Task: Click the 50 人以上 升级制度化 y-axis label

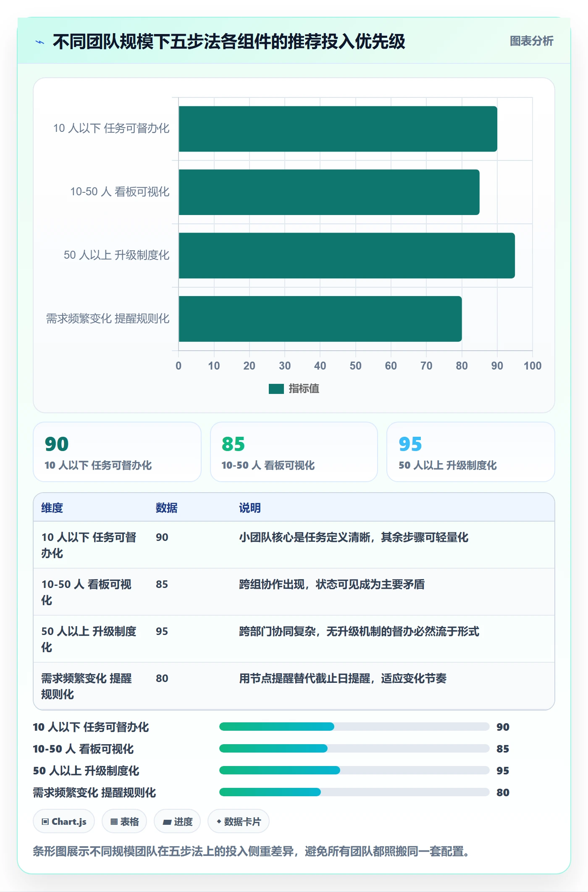Action: point(116,255)
